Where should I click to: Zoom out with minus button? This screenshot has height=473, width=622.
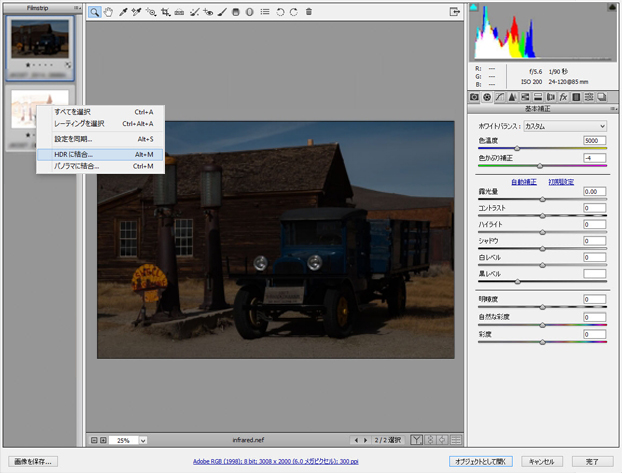point(94,440)
